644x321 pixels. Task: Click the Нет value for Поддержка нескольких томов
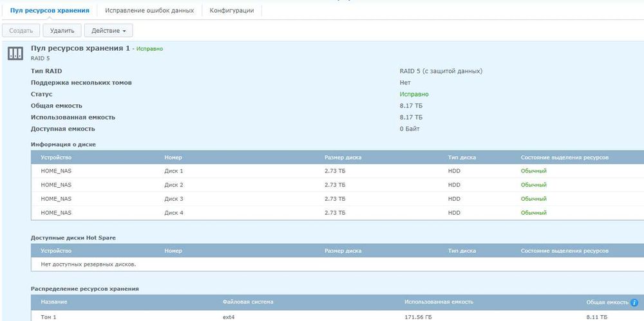pyautogui.click(x=405, y=82)
